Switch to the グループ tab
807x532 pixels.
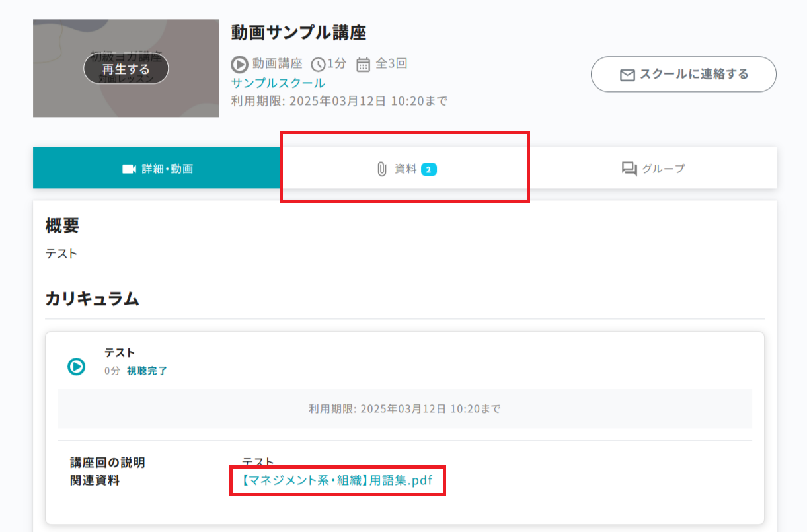click(653, 169)
